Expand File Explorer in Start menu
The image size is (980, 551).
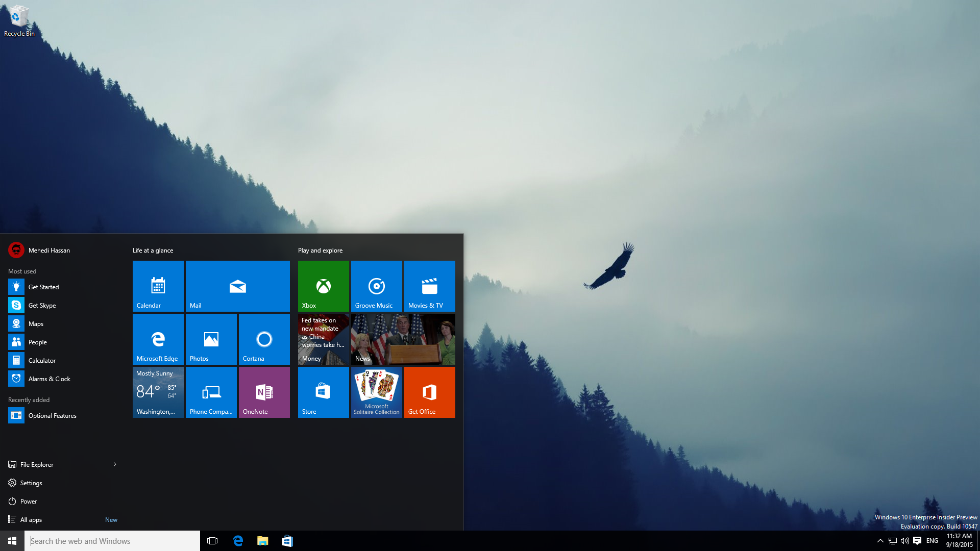114,464
